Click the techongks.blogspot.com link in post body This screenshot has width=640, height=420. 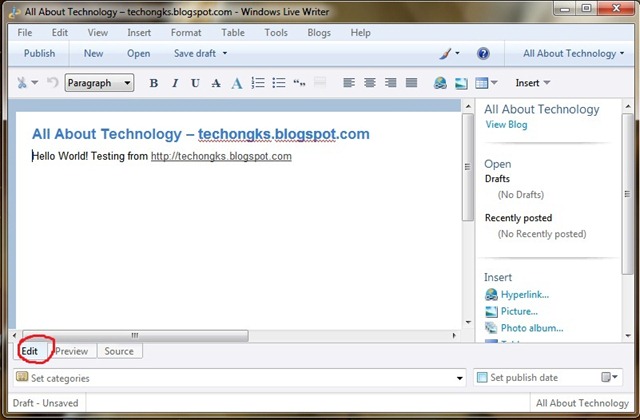pyautogui.click(x=221, y=156)
